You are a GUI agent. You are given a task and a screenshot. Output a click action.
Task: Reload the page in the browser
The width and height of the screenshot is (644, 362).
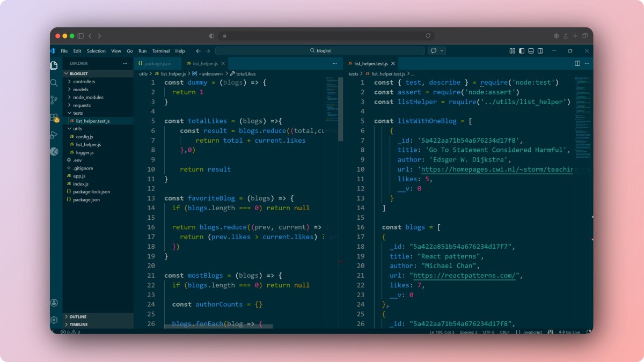(428, 36)
